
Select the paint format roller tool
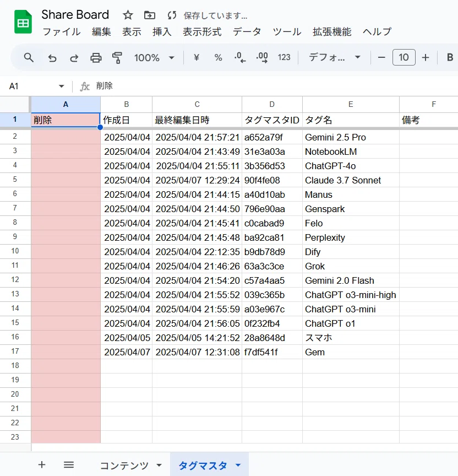[x=117, y=58]
